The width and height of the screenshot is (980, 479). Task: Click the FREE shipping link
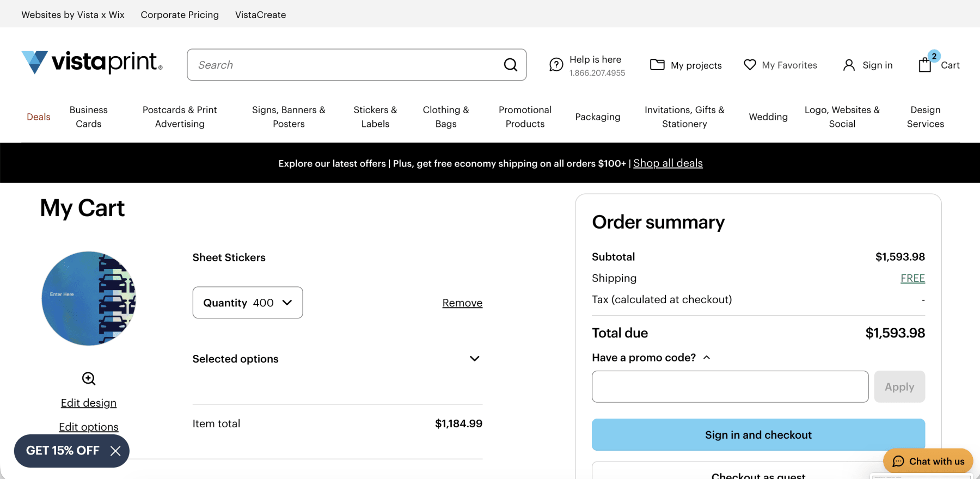[x=912, y=278]
